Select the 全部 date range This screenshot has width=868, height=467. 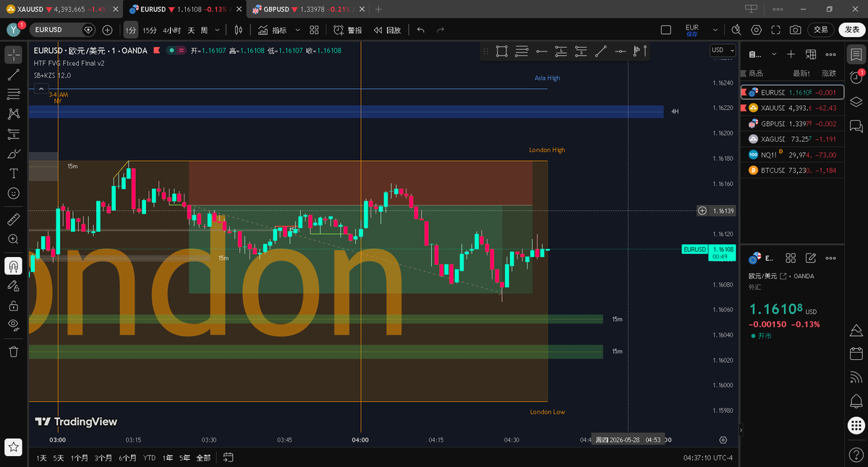[x=203, y=458]
